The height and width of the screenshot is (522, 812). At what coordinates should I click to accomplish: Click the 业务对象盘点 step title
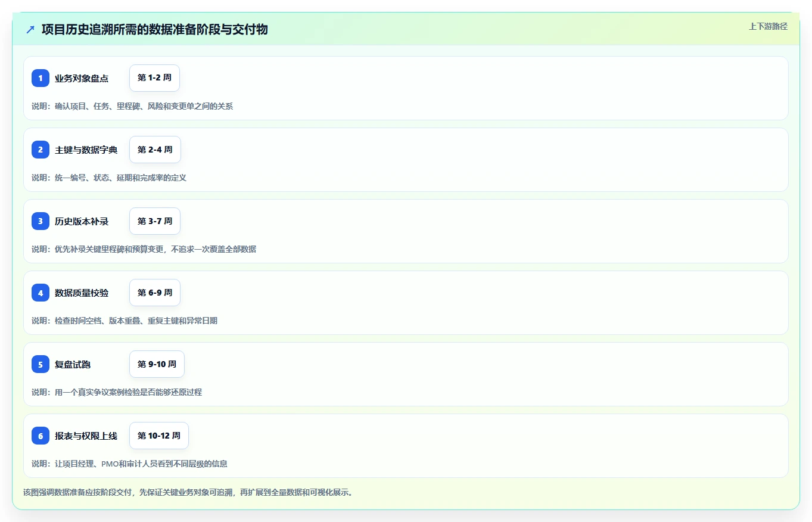click(x=82, y=78)
